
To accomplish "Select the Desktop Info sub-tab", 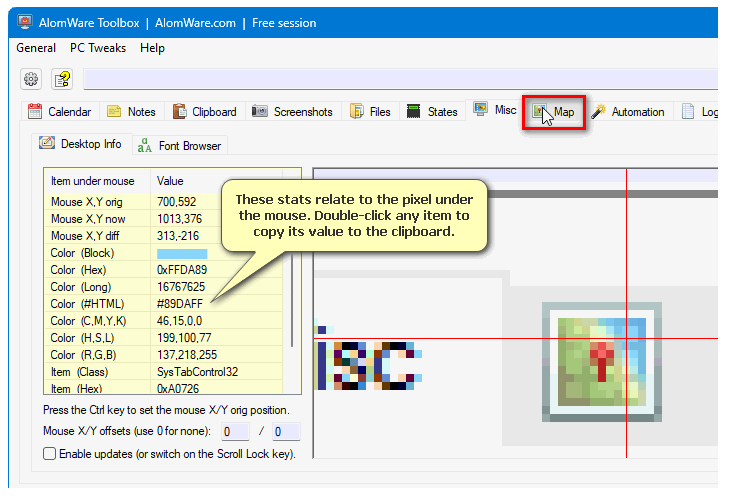I will tap(80, 144).
